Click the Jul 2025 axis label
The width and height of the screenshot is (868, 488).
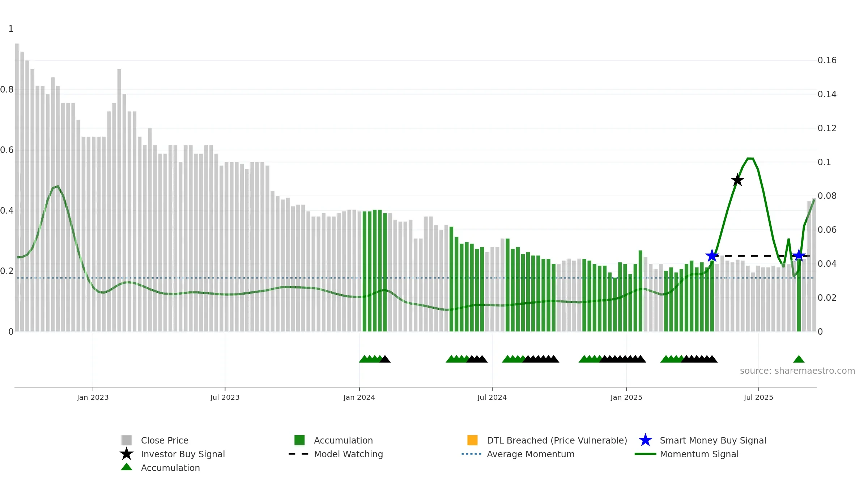[x=758, y=397]
